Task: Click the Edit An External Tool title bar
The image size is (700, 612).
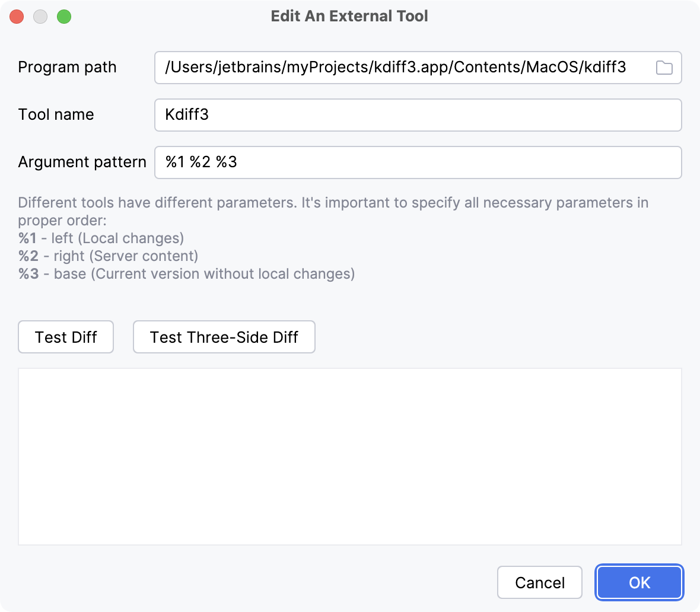Action: (x=350, y=16)
